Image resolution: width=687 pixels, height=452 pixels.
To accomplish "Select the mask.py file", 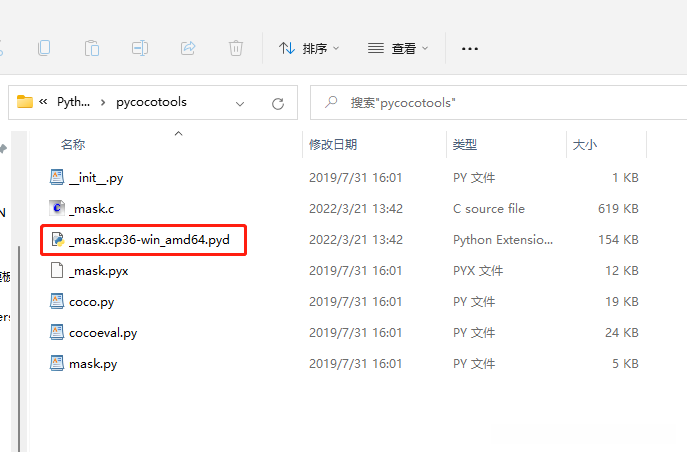I will click(x=93, y=364).
